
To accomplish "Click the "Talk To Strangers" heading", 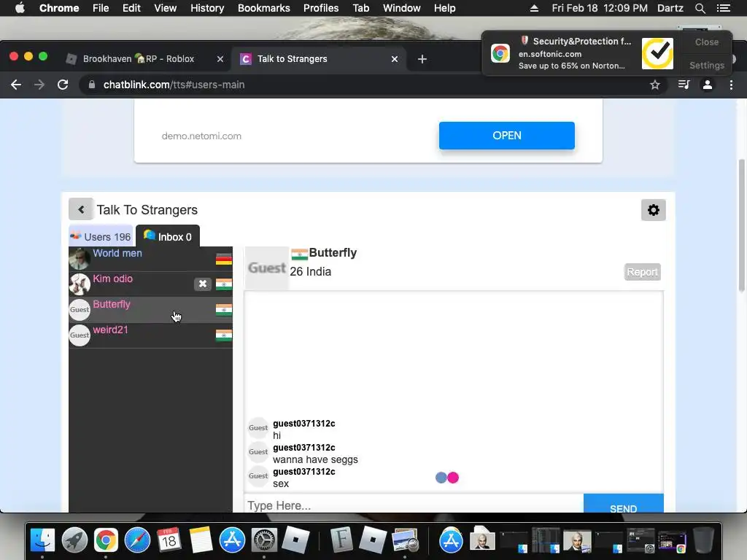I will coord(147,210).
